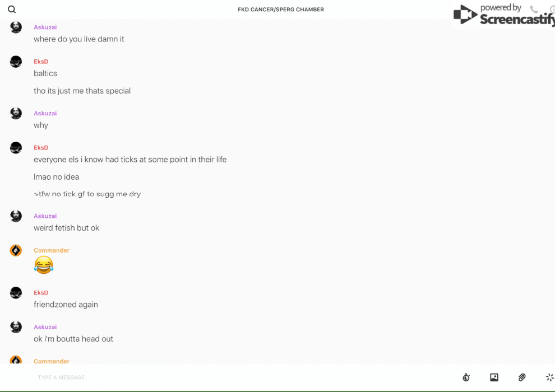Viewport: 555px width, 392px height.
Task: Attach a file with paperclip icon
Action: (522, 377)
